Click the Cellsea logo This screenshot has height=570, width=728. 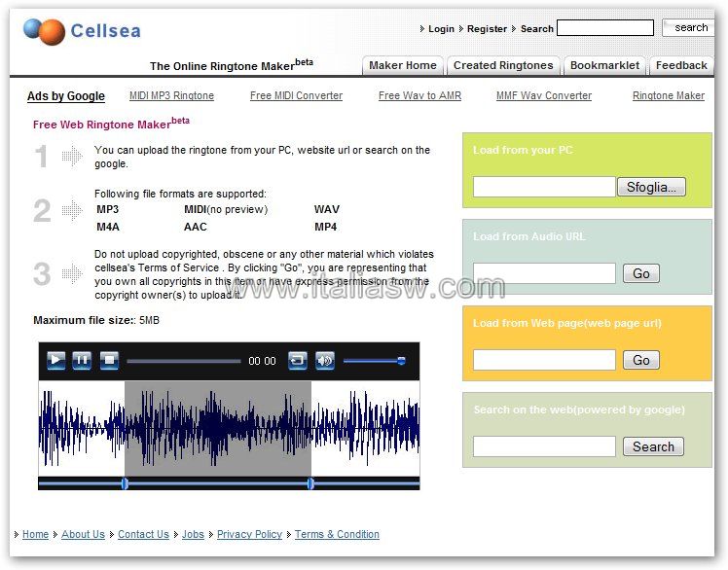[x=82, y=31]
